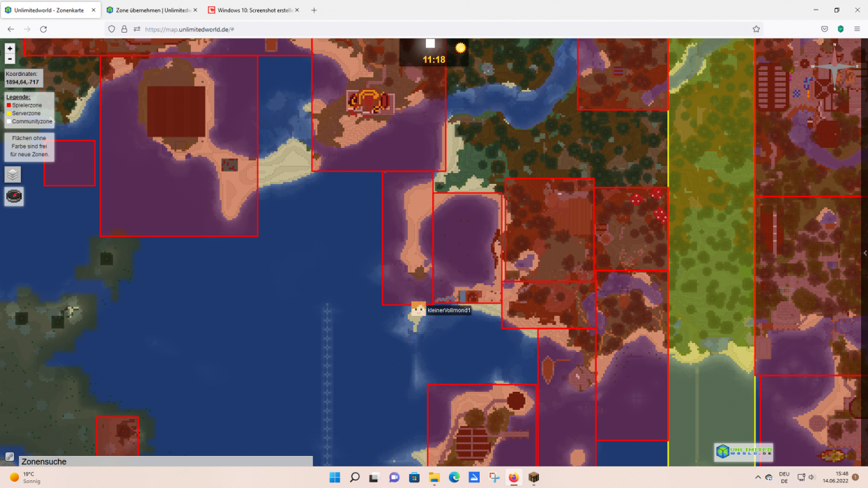Image resolution: width=868 pixels, height=488 pixels.
Task: Click the compass rose in the top-right map corner
Action: [833, 66]
